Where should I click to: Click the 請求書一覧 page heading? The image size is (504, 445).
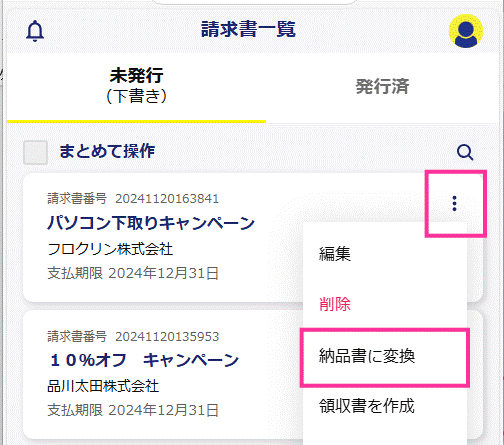(x=248, y=29)
